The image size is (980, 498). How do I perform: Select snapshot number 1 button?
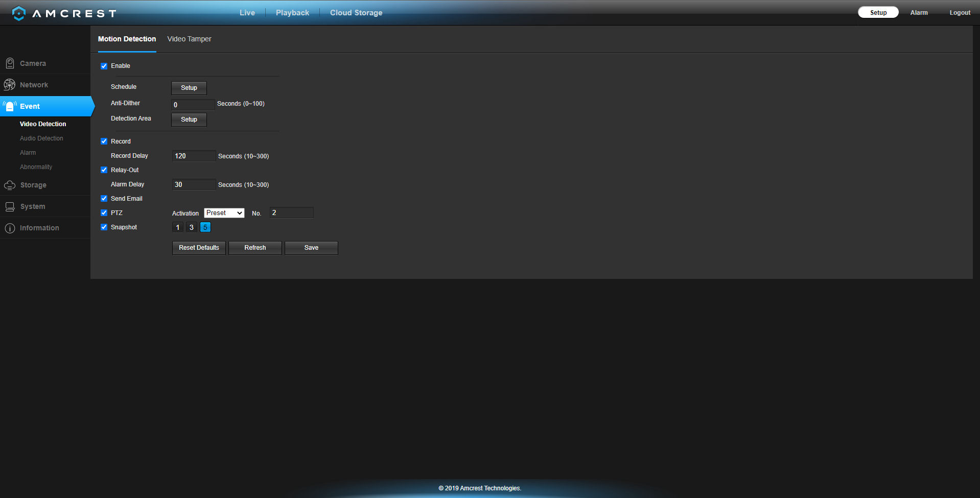point(178,227)
